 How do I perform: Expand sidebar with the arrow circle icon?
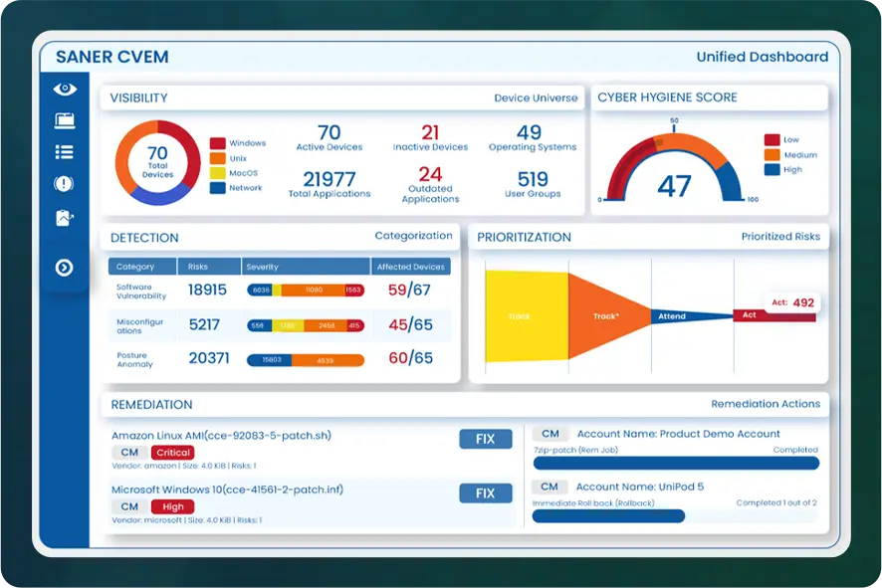[65, 268]
